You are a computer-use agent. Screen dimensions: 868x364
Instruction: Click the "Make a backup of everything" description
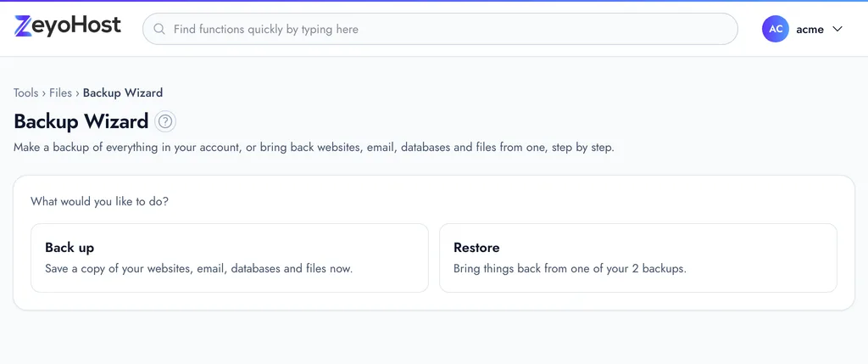tap(314, 148)
